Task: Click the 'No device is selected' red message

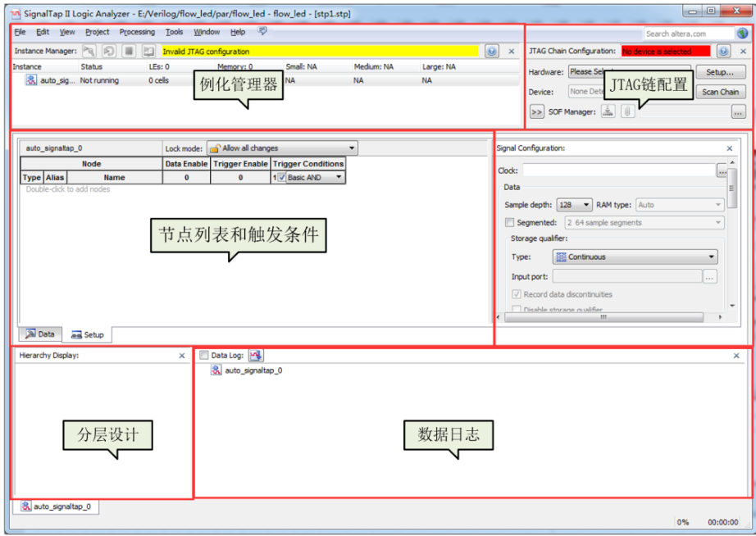Action: coord(665,51)
